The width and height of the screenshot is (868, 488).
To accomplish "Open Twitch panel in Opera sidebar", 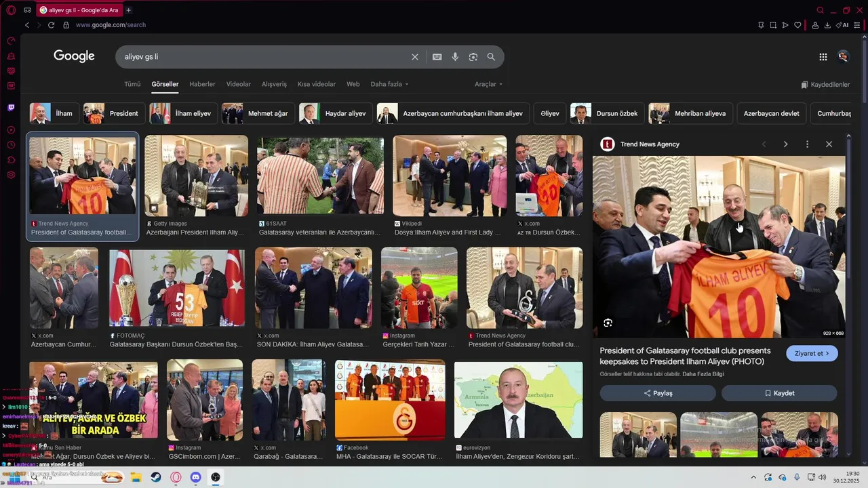I will tap(11, 108).
